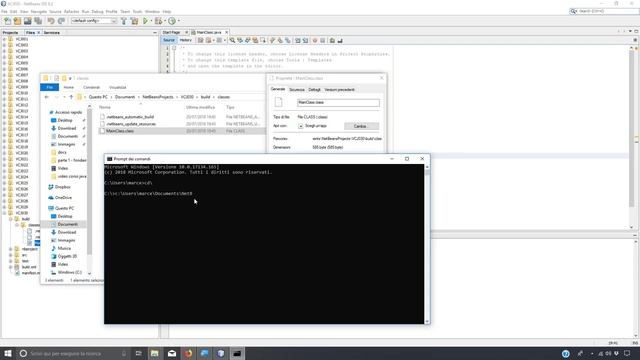640x360 pixels.
Task: Click the Up one level arrow in Explorer
Action: 71,97
